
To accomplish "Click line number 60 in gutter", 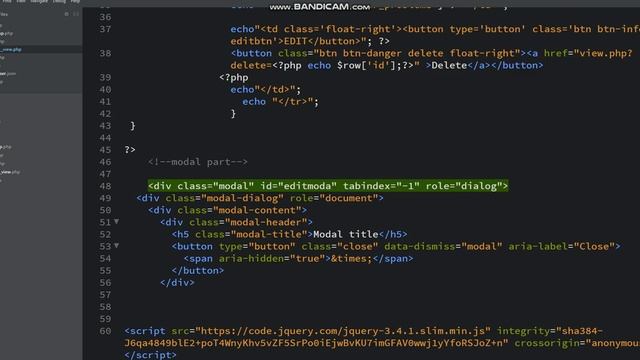I will [105, 331].
